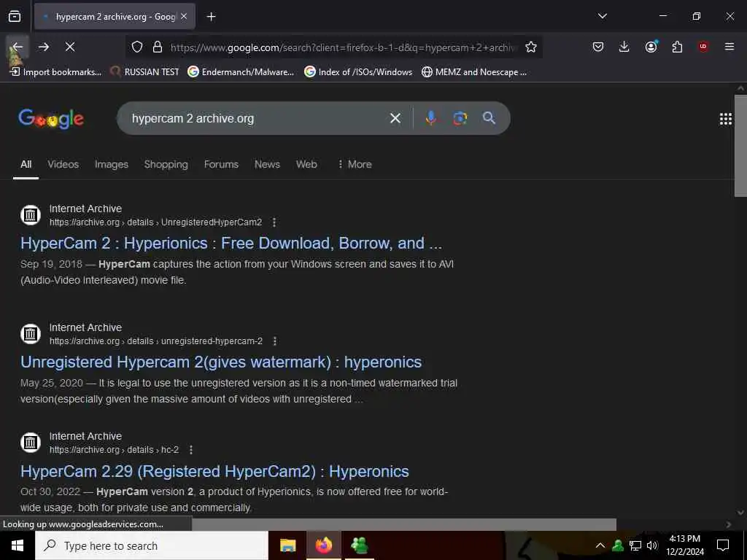Open a new tab with the plus button
747x560 pixels.
point(211,17)
